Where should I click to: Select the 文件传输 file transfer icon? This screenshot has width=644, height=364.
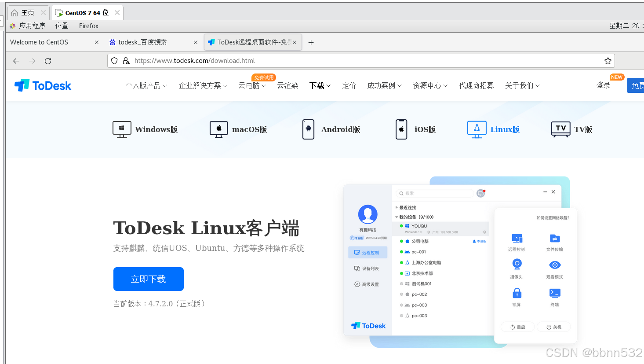click(554, 238)
